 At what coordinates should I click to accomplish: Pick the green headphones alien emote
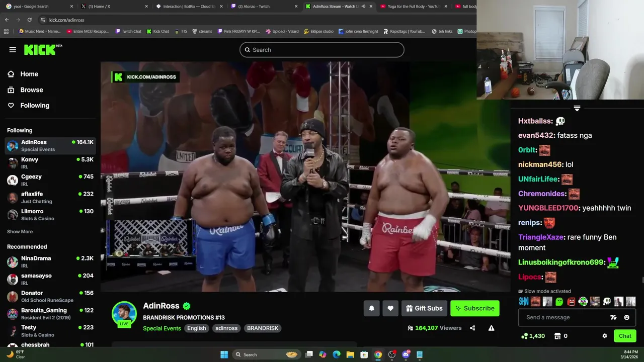(583, 302)
